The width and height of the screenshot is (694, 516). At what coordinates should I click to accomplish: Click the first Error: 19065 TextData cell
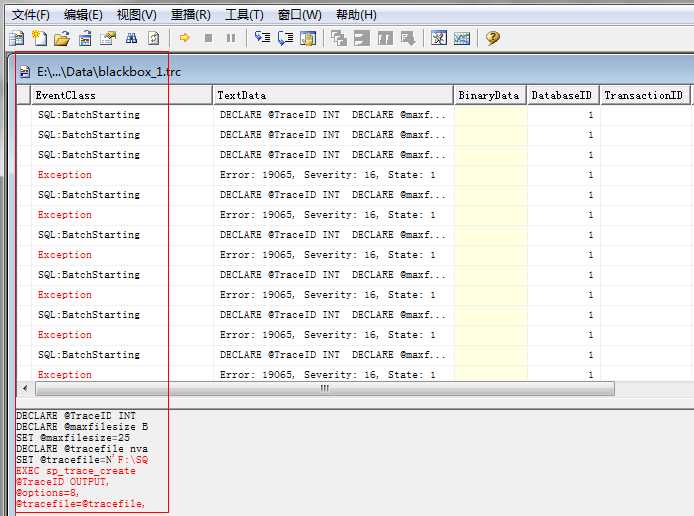click(x=328, y=175)
